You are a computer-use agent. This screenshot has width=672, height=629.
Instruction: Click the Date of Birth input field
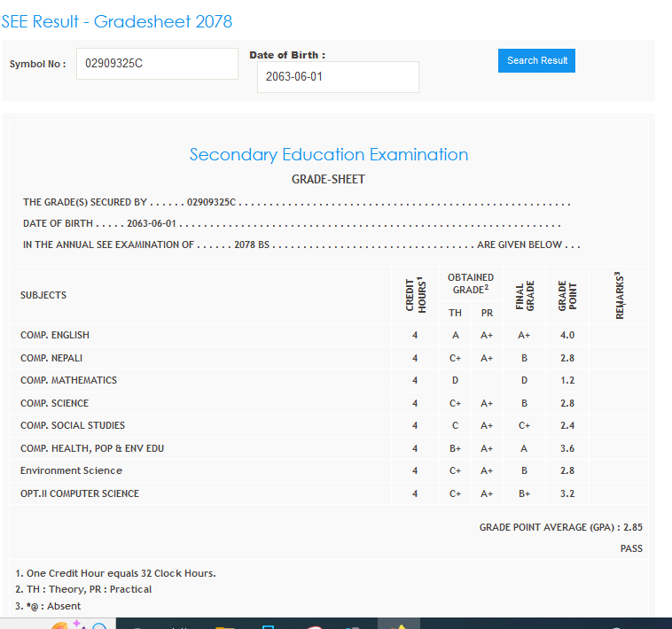pos(338,77)
